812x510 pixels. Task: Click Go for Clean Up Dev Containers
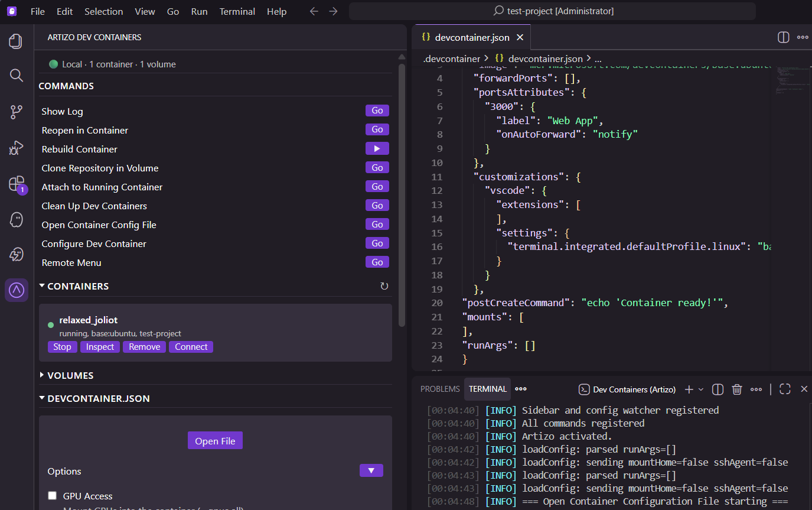(x=377, y=205)
